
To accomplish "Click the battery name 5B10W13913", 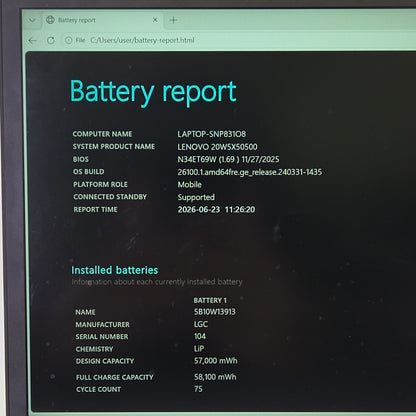I will point(215,312).
